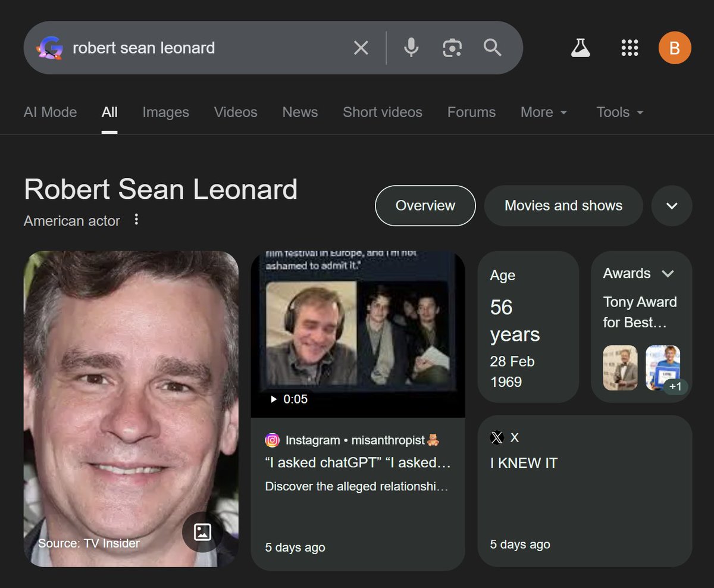Play the 0:05 Instagram video
Viewport: 714px width, 588px height.
point(289,399)
